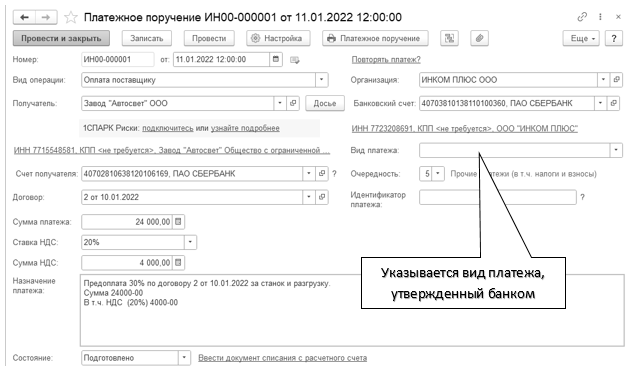Open the attached files paperclip icon
This screenshot has width=631, height=375.
479,38
